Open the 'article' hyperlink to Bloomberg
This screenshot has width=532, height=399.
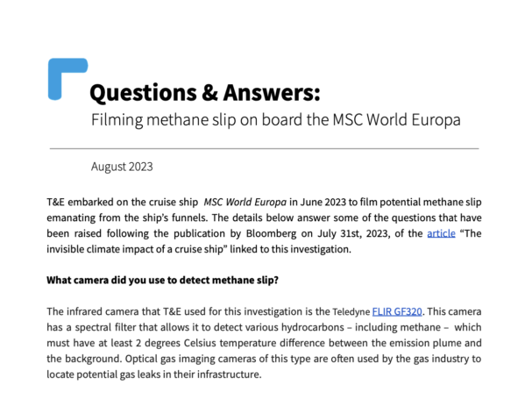click(x=441, y=233)
